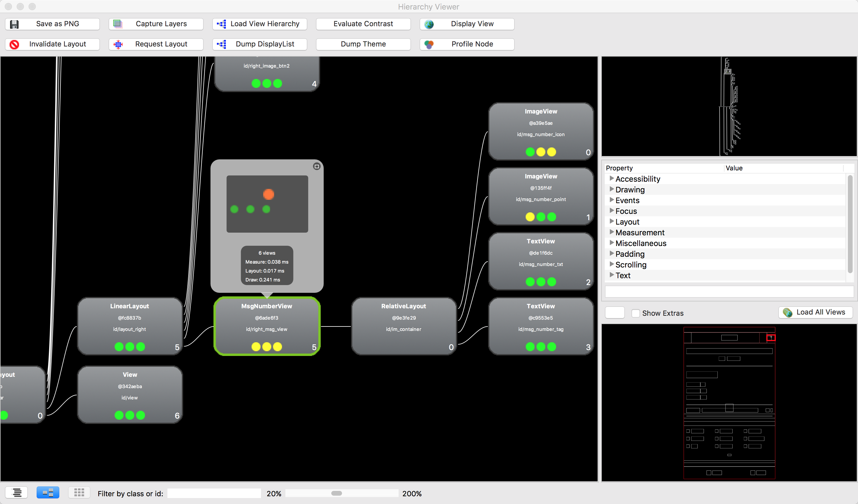Click the square icon on the preview popup

coord(317,166)
